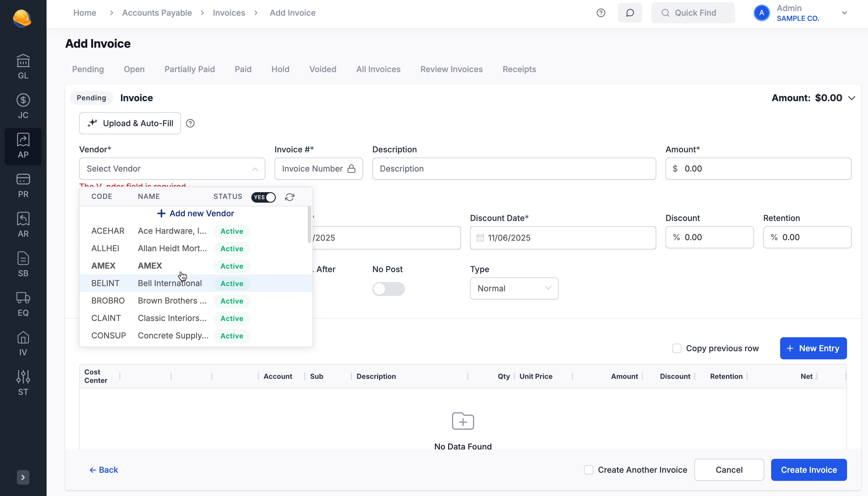Switch the vendor STATUS filter off YES

263,197
